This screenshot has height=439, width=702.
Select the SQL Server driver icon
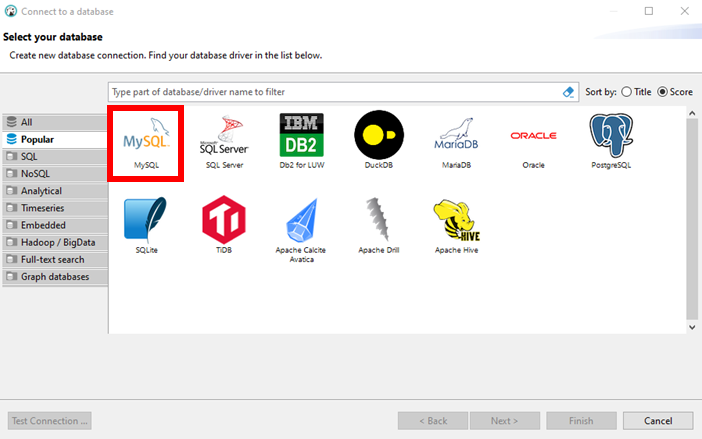tap(224, 142)
